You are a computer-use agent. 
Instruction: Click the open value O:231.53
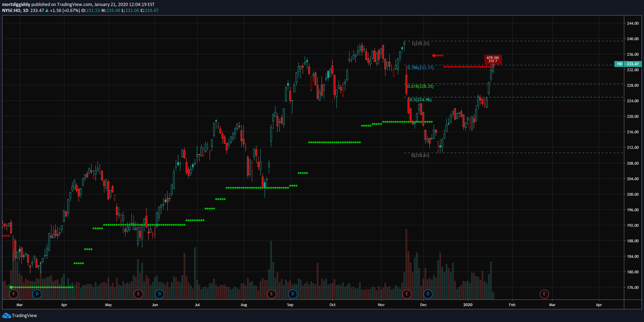tap(91, 10)
